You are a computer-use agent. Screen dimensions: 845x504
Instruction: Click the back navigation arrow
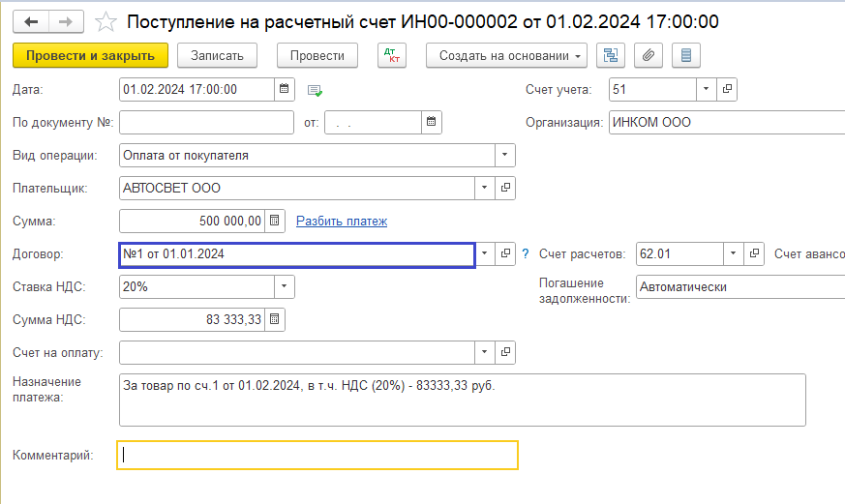(x=32, y=20)
